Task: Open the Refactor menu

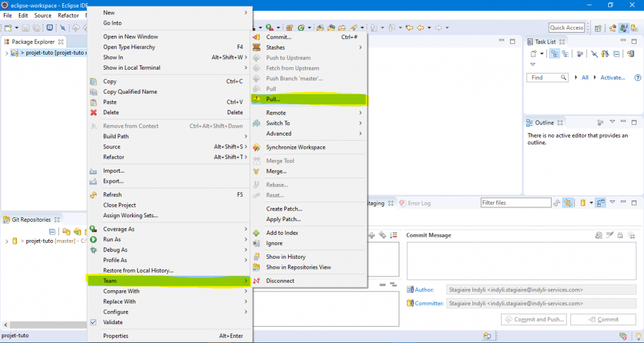Action: [x=68, y=16]
